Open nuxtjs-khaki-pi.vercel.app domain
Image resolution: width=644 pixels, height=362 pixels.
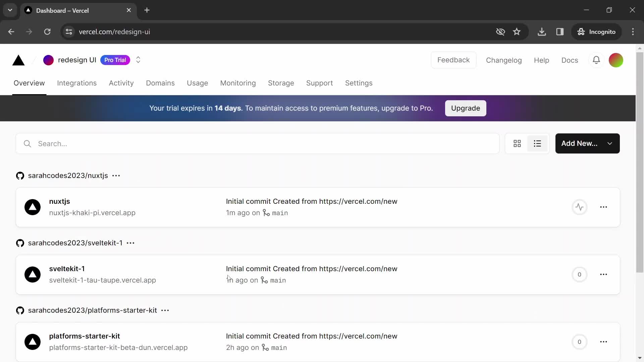[92, 213]
